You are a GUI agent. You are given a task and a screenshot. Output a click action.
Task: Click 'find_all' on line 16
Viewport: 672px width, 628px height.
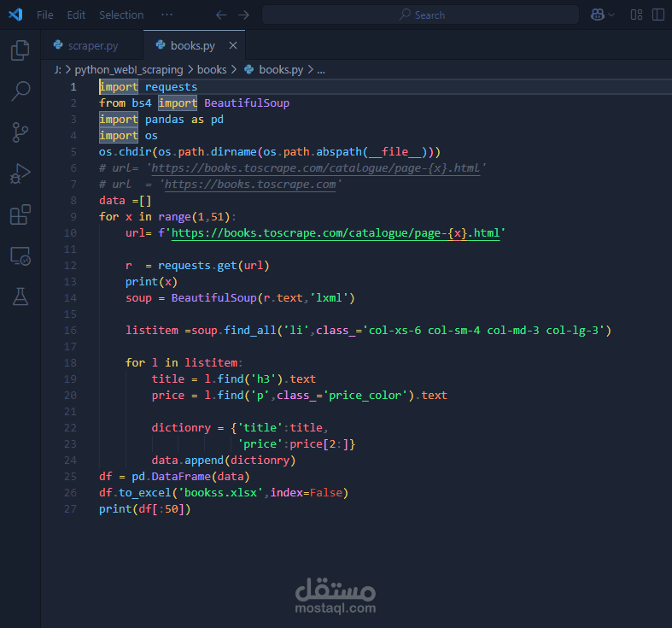(250, 331)
